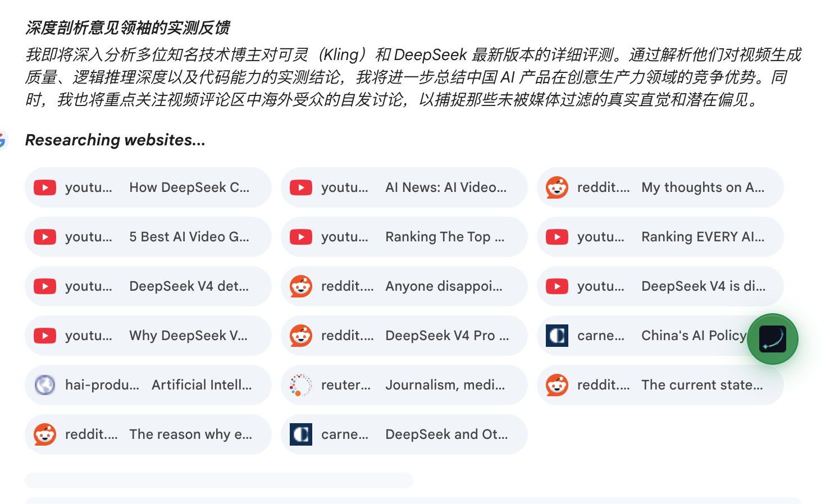Click the green floating assistant button

pos(773,339)
